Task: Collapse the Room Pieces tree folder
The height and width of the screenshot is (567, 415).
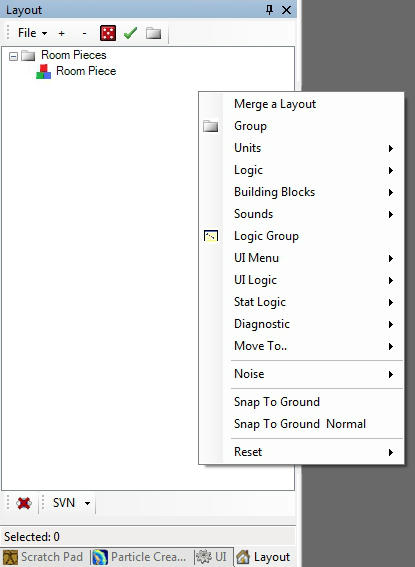Action: coord(13,56)
